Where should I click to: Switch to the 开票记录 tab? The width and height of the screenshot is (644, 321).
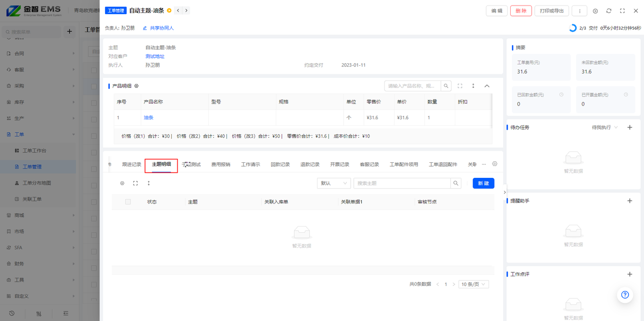coord(340,164)
